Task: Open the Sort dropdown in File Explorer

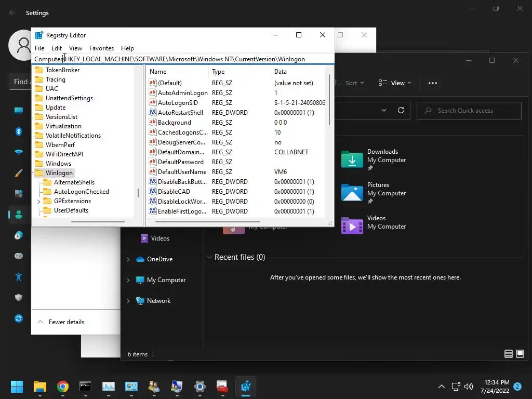Action: (x=350, y=83)
